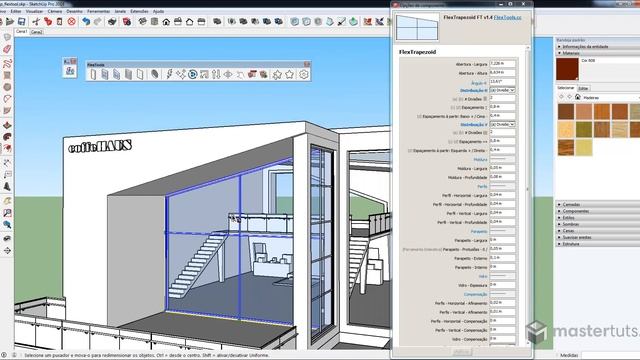Click the Medidas measurement box

point(610,356)
